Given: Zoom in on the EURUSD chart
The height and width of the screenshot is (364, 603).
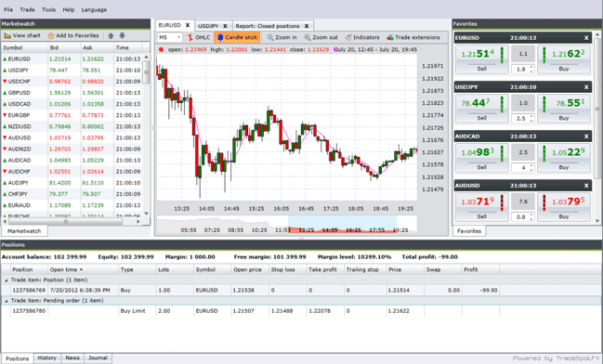Looking at the screenshot, I should (282, 37).
